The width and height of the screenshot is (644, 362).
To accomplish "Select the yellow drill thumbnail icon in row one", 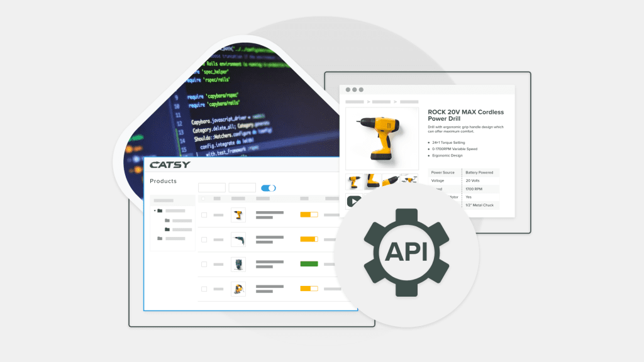I will [238, 215].
